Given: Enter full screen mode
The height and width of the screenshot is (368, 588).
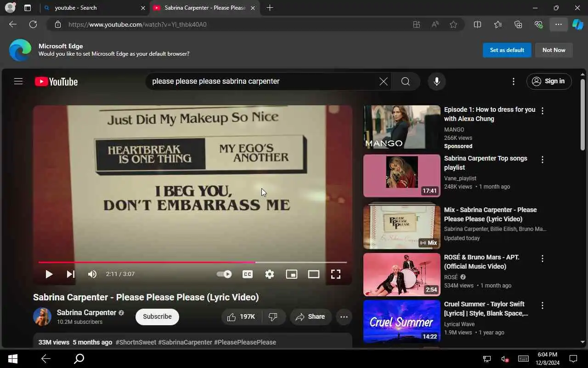Looking at the screenshot, I should tap(336, 274).
